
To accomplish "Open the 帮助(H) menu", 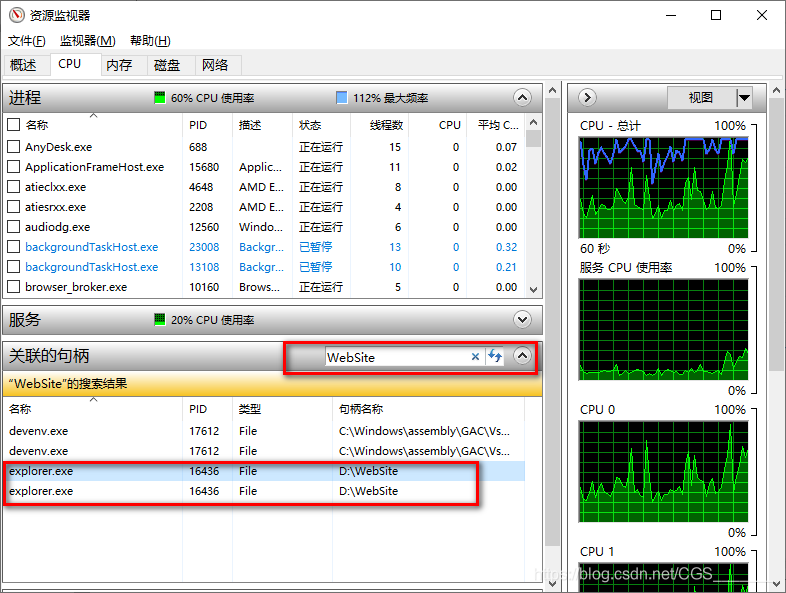I will click(x=150, y=41).
